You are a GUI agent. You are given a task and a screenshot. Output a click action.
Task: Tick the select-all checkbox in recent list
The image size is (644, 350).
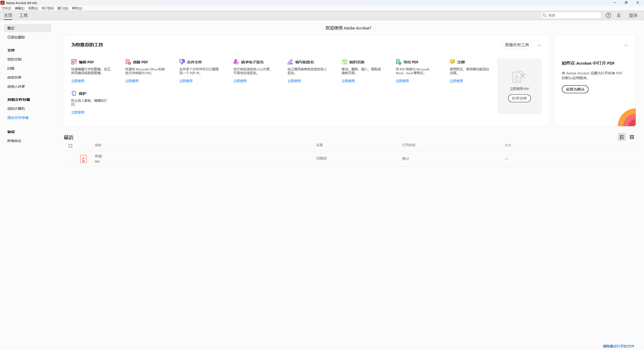pos(70,146)
